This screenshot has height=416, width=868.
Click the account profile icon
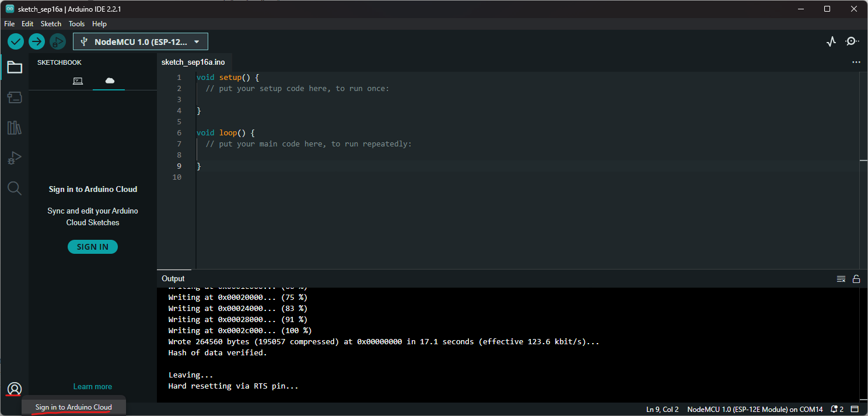coord(15,389)
